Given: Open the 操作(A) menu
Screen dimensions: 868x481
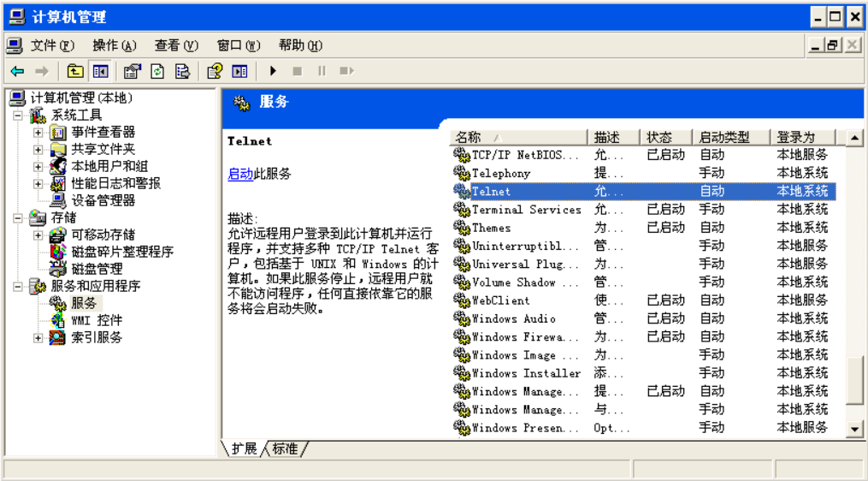Looking at the screenshot, I should [x=114, y=45].
